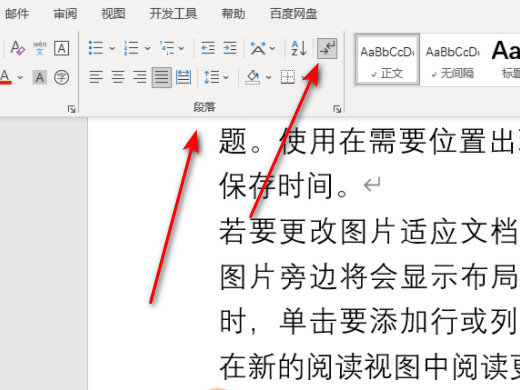Switch to 视图 (View) tab
The width and height of the screenshot is (520, 390).
pos(113,14)
